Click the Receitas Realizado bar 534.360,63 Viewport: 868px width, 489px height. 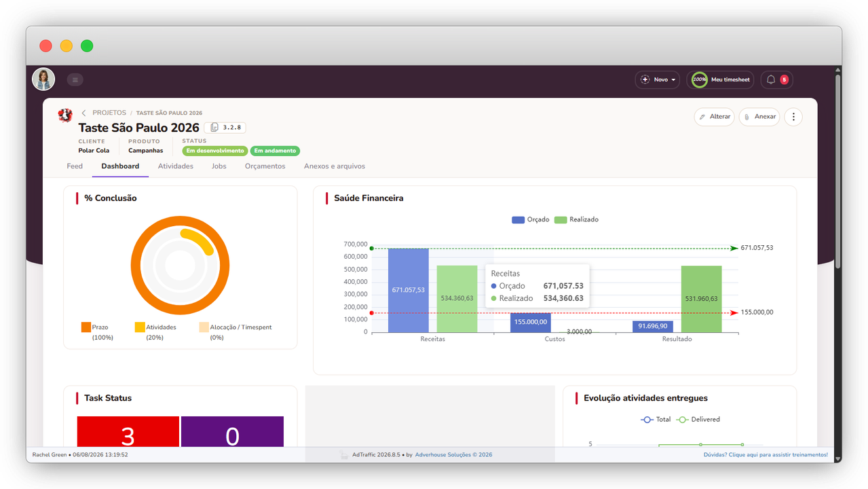[x=457, y=299]
